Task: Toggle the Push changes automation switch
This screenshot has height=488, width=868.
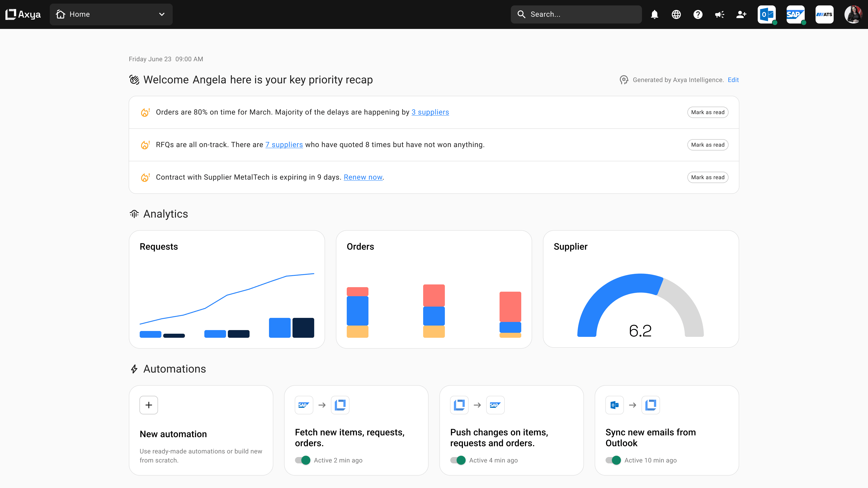Action: [458, 460]
